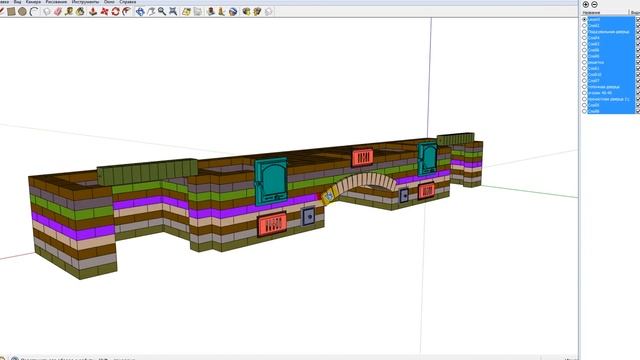Select the large red grate at lower left
The width and height of the screenshot is (640, 360).
(x=272, y=224)
